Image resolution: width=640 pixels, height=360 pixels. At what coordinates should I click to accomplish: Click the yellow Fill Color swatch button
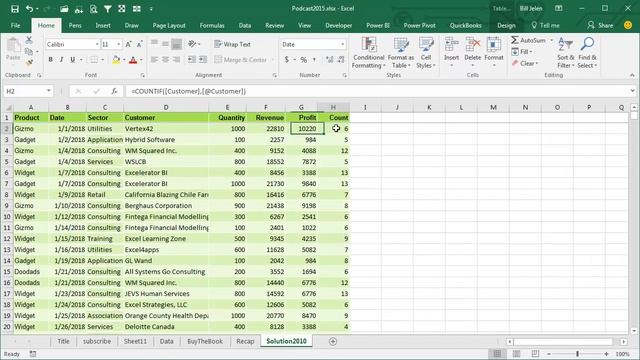point(116,60)
